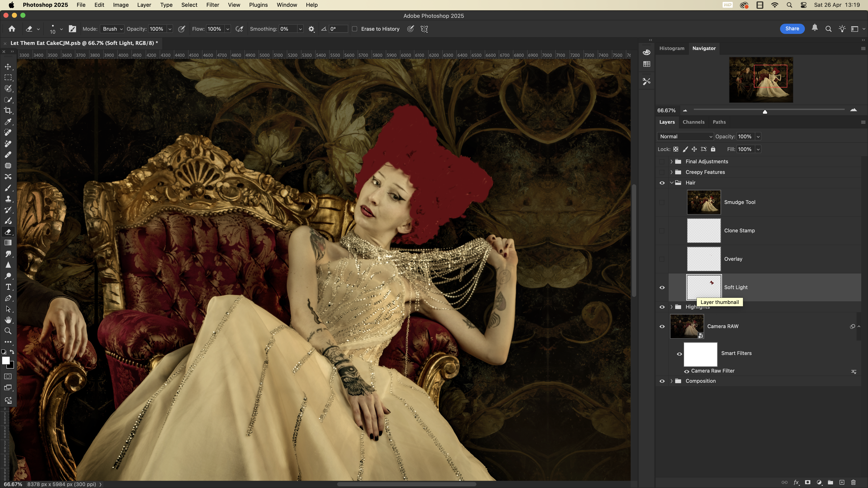The height and width of the screenshot is (488, 868).
Task: Select the Move tool
Action: click(8, 67)
